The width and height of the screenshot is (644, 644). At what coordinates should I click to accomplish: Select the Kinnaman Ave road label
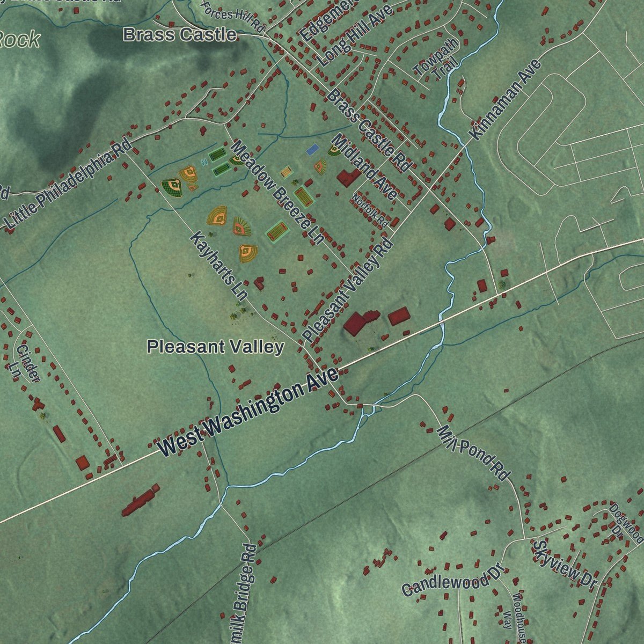(504, 100)
